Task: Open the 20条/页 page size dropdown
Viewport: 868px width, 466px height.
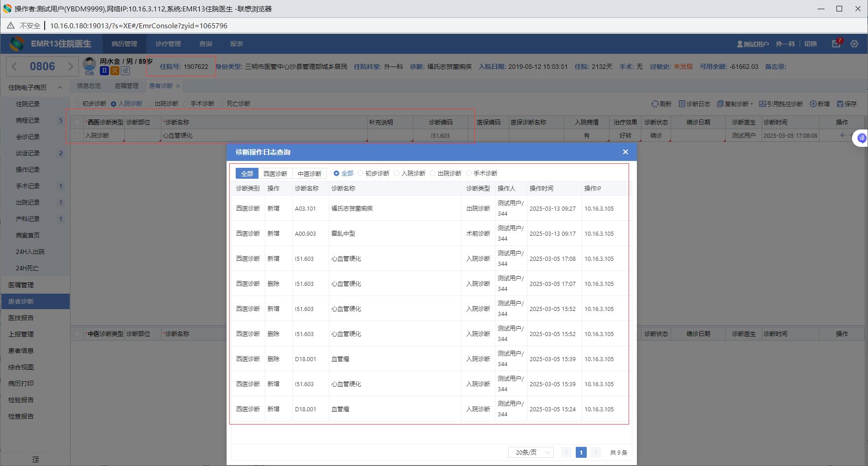Action: click(x=531, y=452)
